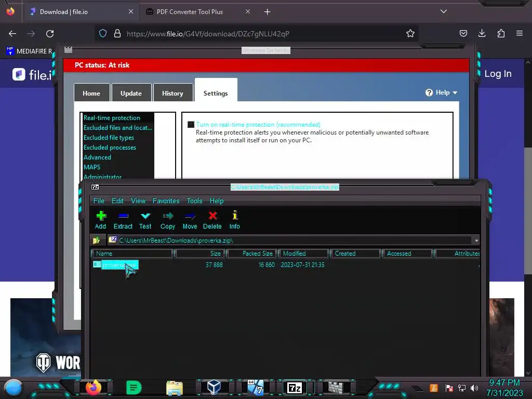The height and width of the screenshot is (399, 532).
Task: Expand the Windows Defender Help dropdown
Action: coord(442,92)
